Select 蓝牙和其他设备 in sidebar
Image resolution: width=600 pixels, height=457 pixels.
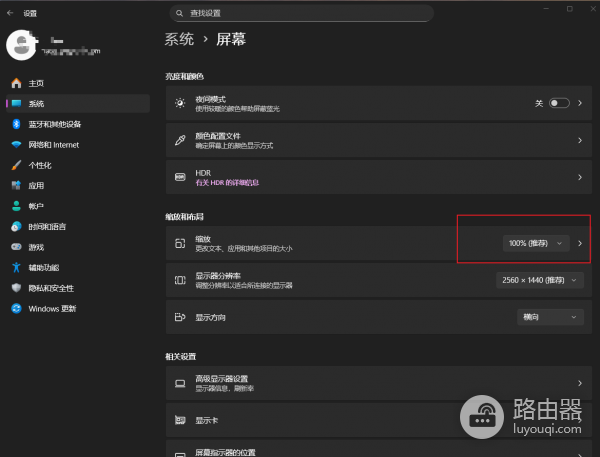pyautogui.click(x=78, y=124)
